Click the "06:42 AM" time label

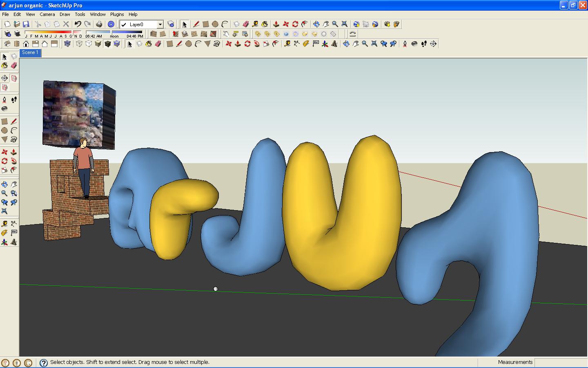(94, 36)
